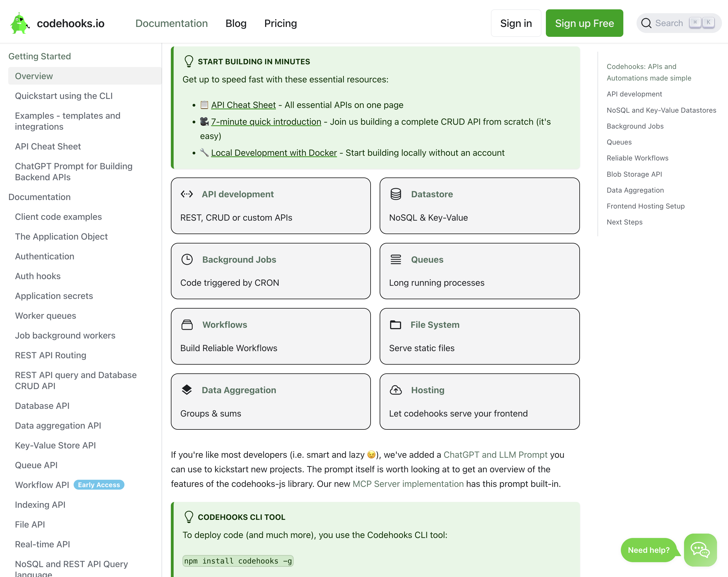The image size is (728, 577).
Task: Open the Documentation tab in navbar
Action: [x=171, y=23]
